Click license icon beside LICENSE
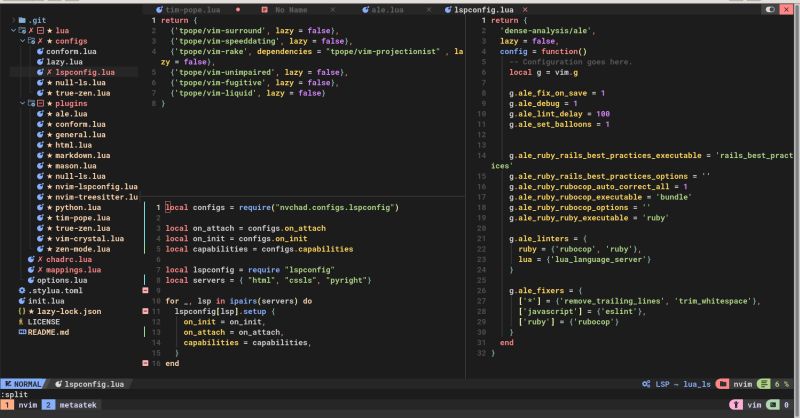This screenshot has width=800, height=418. pos(21,322)
